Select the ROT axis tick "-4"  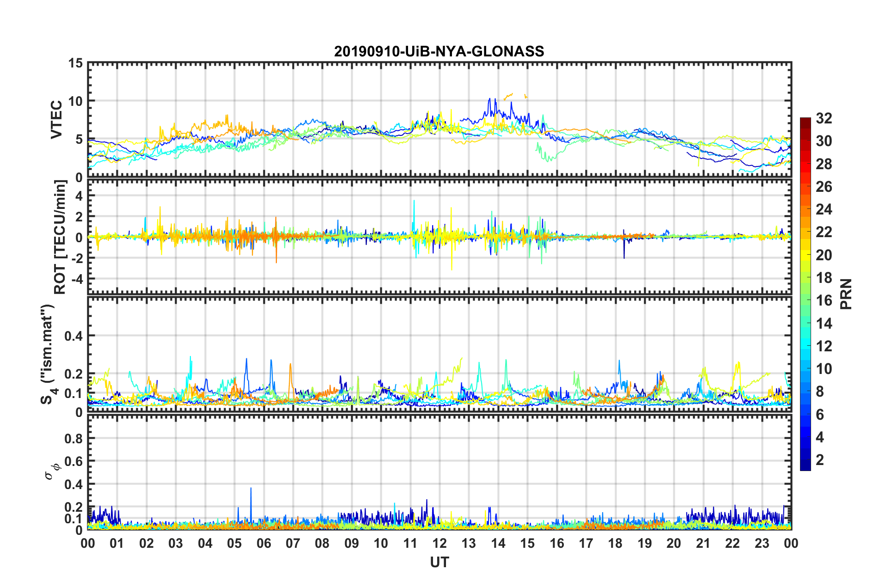tap(76, 279)
